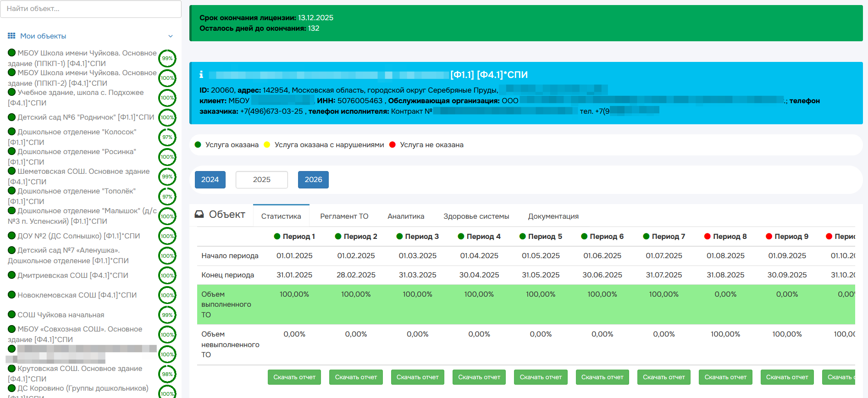This screenshot has height=398, width=868.
Task: Select Дошкольное отделение Тополёк object
Action: click(72, 196)
